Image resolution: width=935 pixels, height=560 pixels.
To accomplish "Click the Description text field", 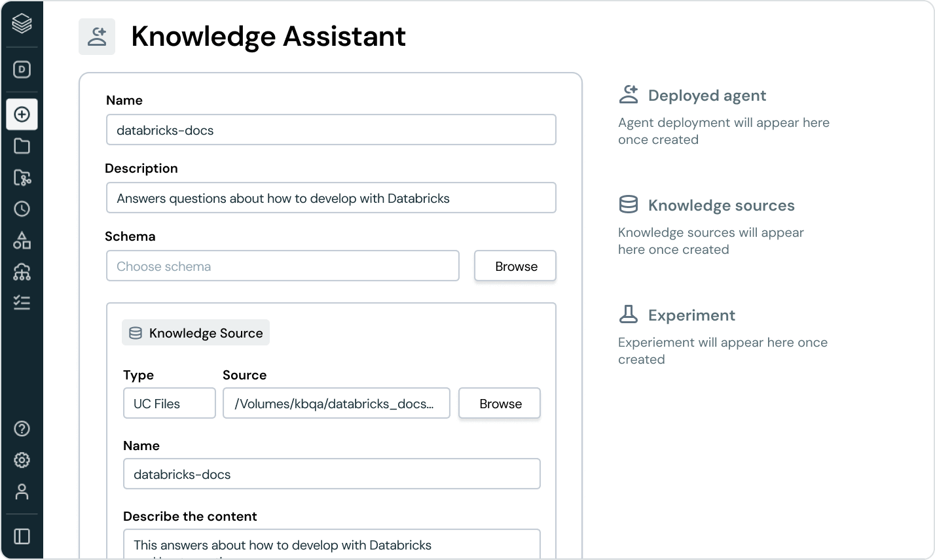I will (x=331, y=198).
